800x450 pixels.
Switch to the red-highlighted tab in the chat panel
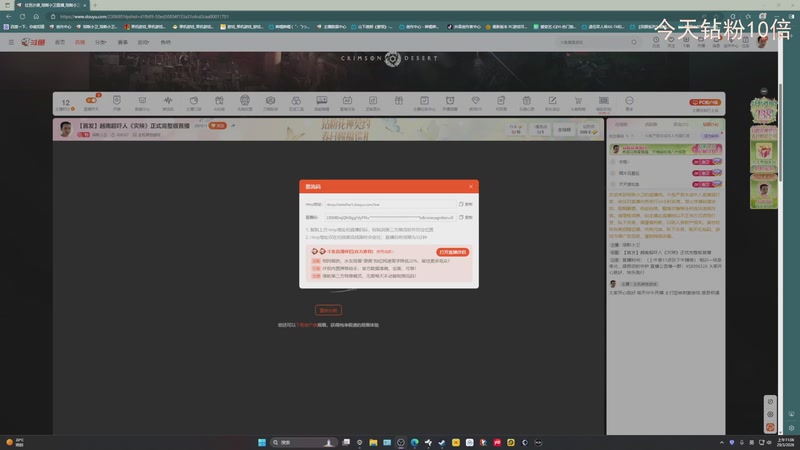coord(710,124)
